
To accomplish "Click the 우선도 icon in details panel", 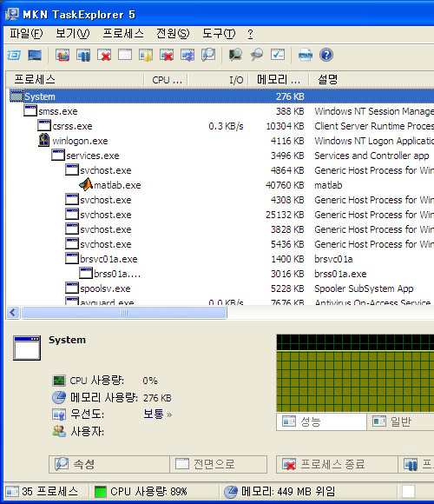I will point(59,414).
